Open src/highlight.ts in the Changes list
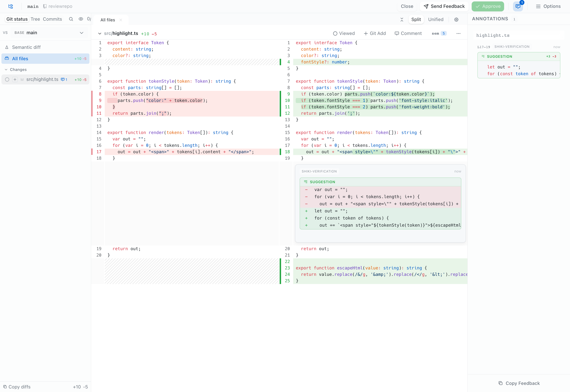Image resolution: width=570 pixels, height=392 pixels. point(42,79)
